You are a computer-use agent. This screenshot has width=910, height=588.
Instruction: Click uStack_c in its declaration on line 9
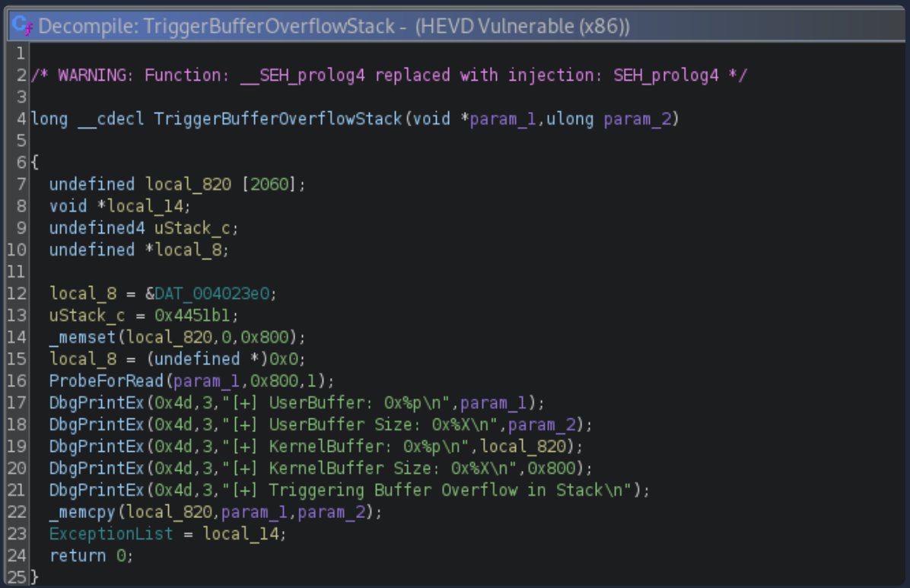point(192,228)
